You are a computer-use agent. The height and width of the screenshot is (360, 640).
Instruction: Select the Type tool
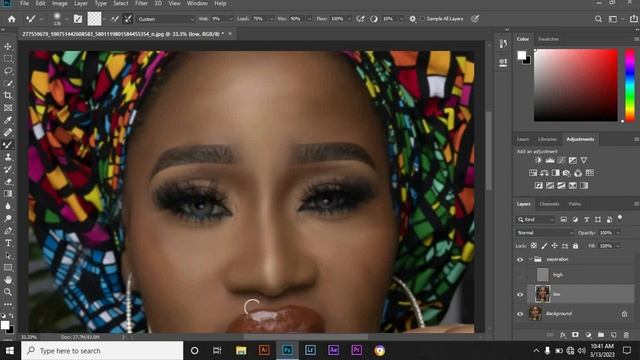8,243
